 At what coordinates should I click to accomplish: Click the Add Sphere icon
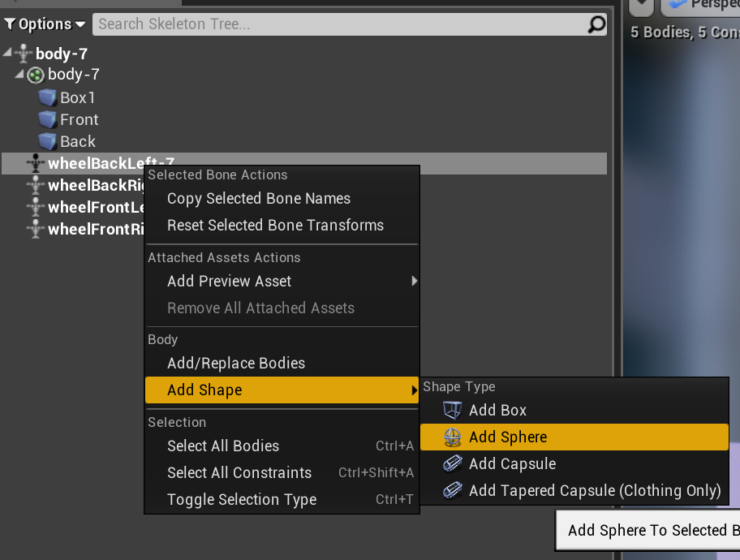(x=452, y=437)
